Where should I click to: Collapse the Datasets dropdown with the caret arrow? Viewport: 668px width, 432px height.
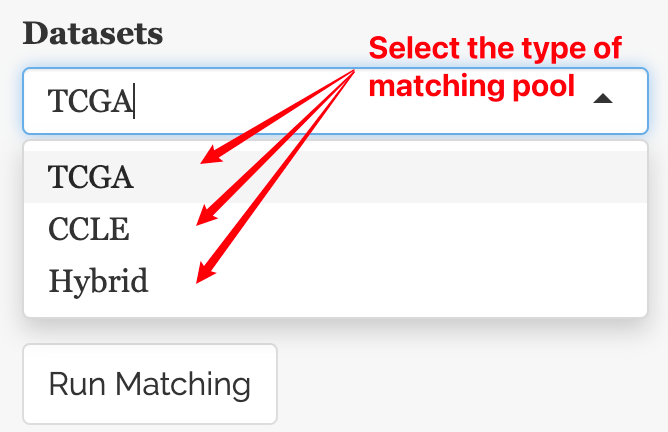pos(603,99)
